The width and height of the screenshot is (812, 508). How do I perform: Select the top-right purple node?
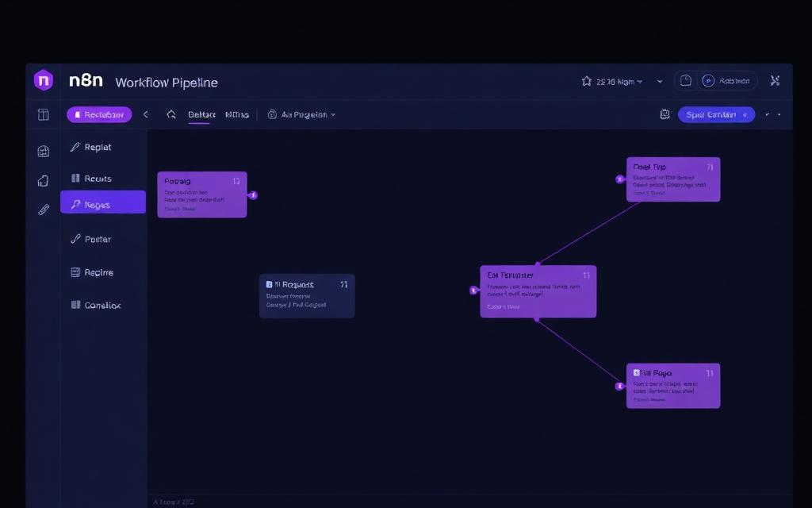click(x=673, y=179)
